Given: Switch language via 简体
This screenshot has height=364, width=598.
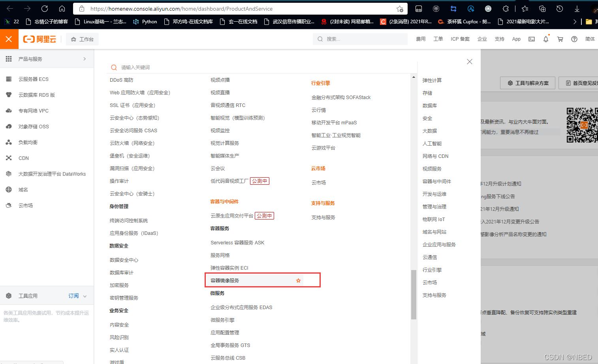Looking at the screenshot, I should pyautogui.click(x=590, y=39).
